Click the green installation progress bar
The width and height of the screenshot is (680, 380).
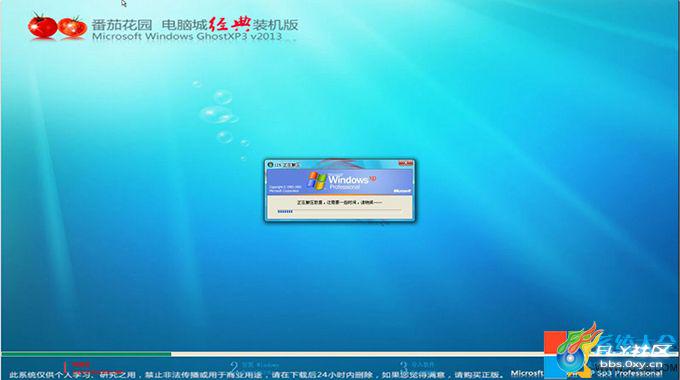tap(86, 354)
